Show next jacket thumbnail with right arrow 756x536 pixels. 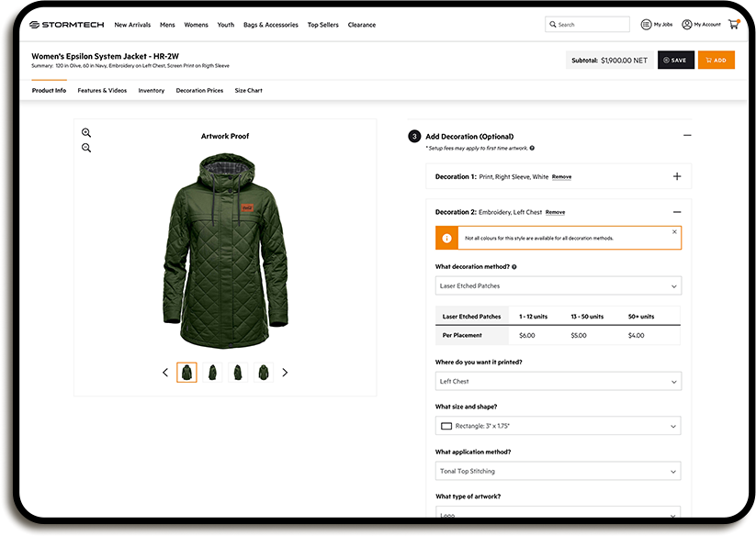click(285, 373)
